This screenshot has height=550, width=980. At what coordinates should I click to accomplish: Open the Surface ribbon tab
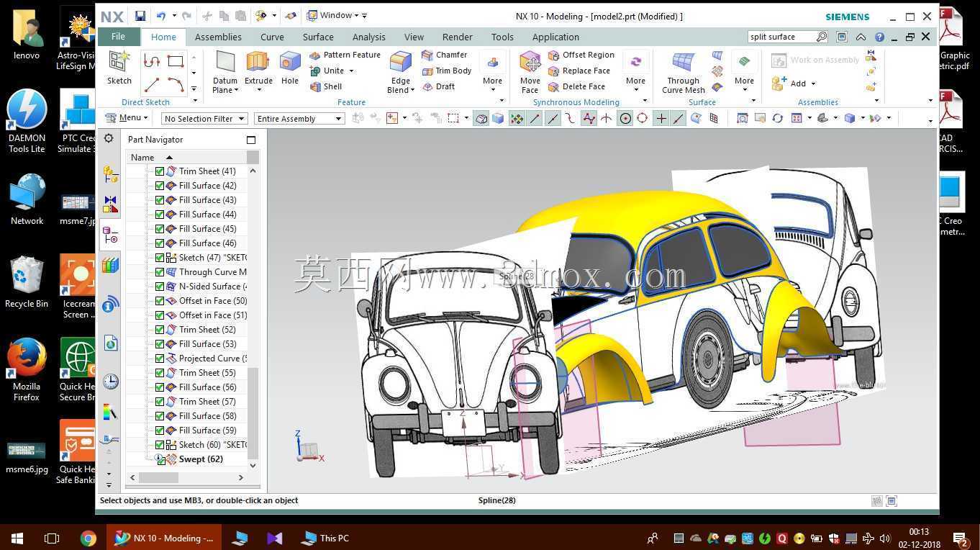(318, 37)
